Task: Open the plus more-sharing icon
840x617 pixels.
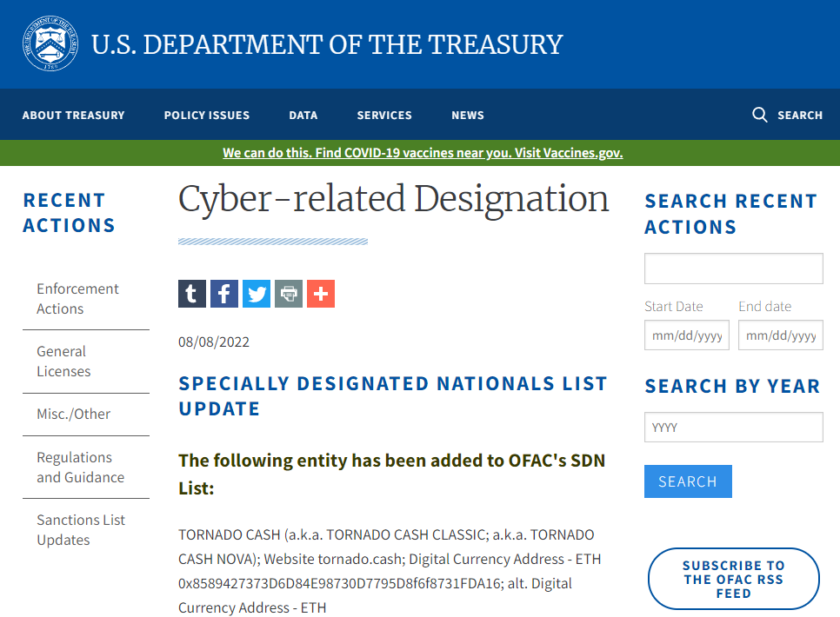Action: (x=321, y=294)
